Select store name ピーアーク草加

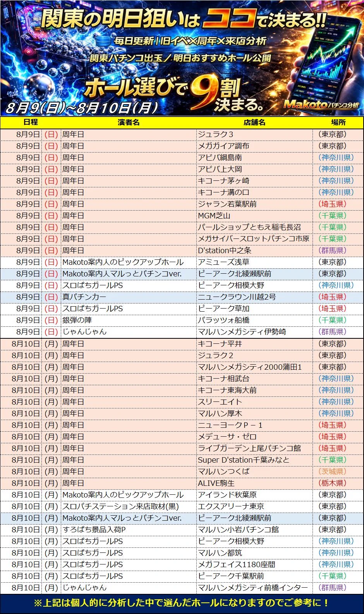[x=224, y=309]
